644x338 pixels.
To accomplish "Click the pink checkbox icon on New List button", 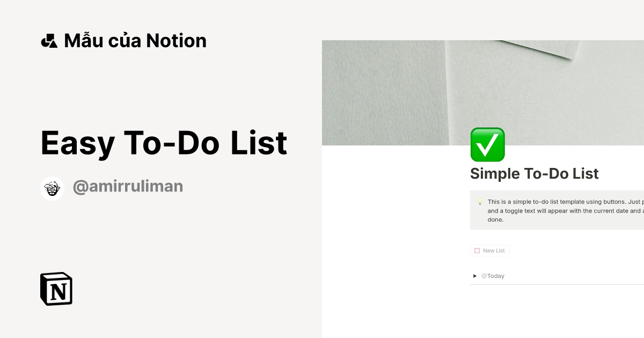I will [477, 250].
